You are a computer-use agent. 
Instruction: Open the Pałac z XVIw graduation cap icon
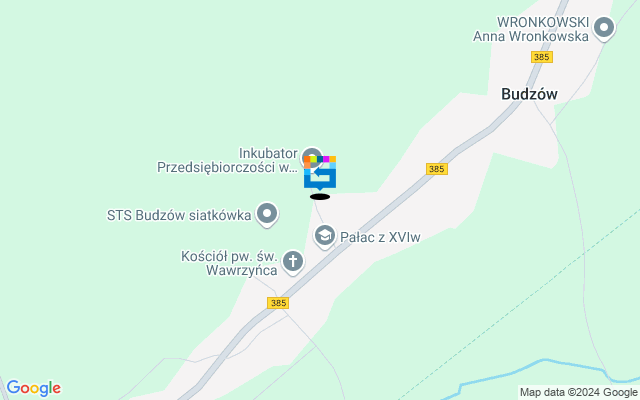pos(325,237)
